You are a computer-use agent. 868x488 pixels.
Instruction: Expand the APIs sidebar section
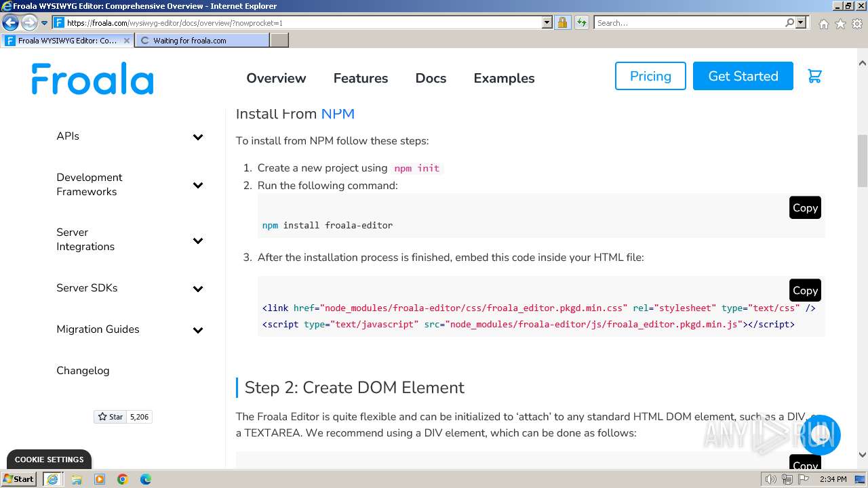[198, 137]
